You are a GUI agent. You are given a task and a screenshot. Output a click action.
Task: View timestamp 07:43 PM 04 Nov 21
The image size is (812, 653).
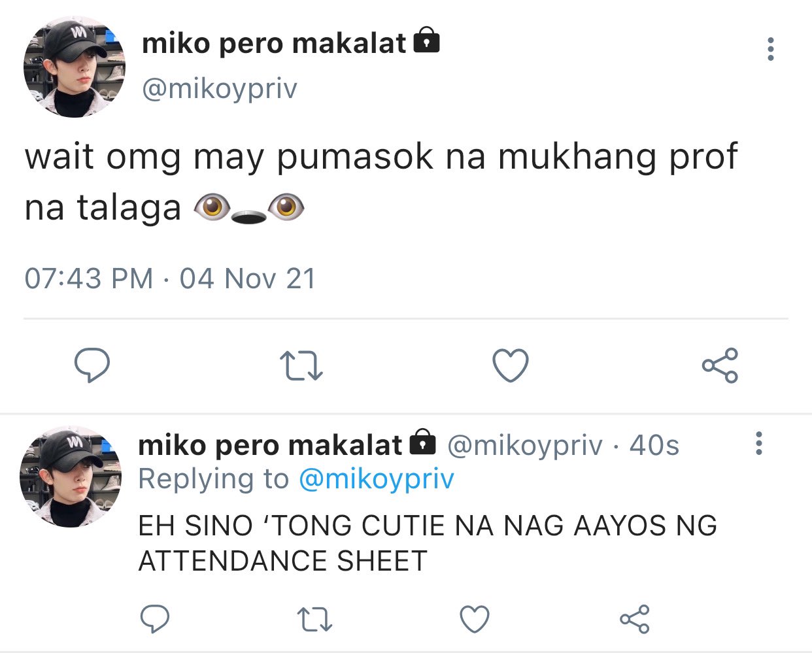170,278
